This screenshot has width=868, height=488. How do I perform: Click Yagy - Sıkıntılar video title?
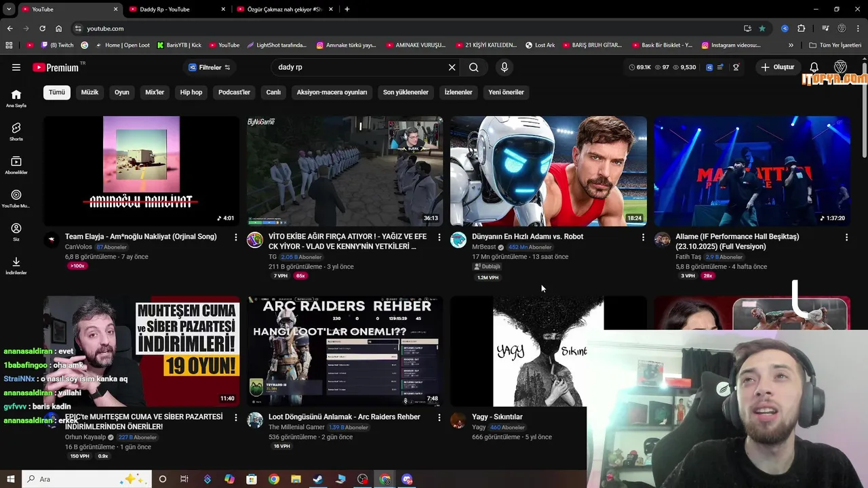(x=497, y=417)
